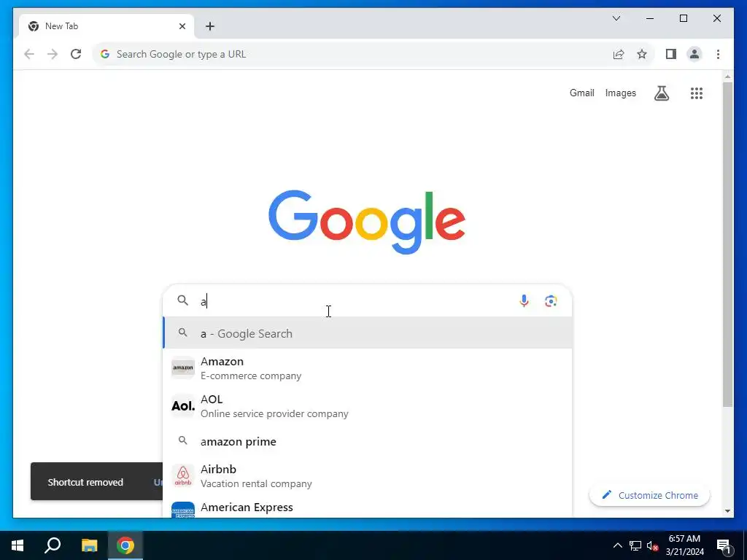
Task: Open the Images link
Action: 620,93
